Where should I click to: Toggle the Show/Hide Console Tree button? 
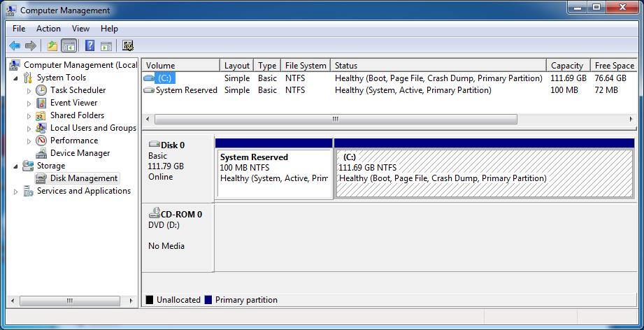tap(69, 46)
